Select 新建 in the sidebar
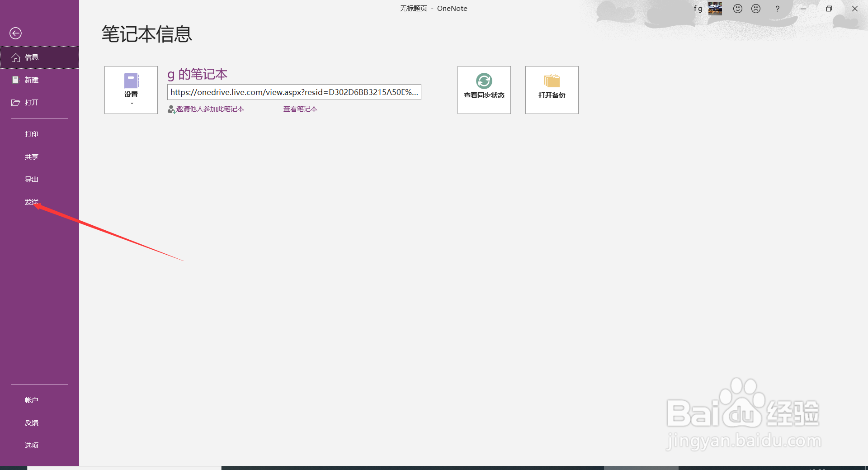 point(39,80)
